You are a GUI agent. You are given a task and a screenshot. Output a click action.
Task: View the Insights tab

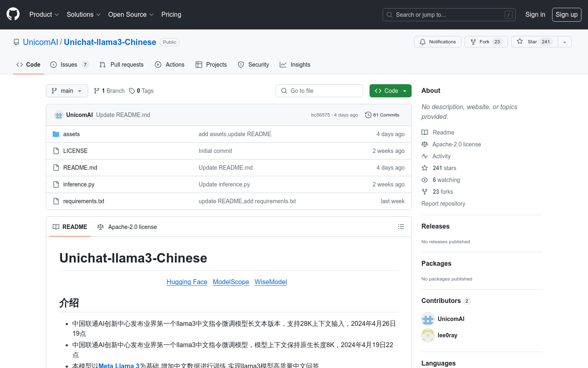(295, 65)
